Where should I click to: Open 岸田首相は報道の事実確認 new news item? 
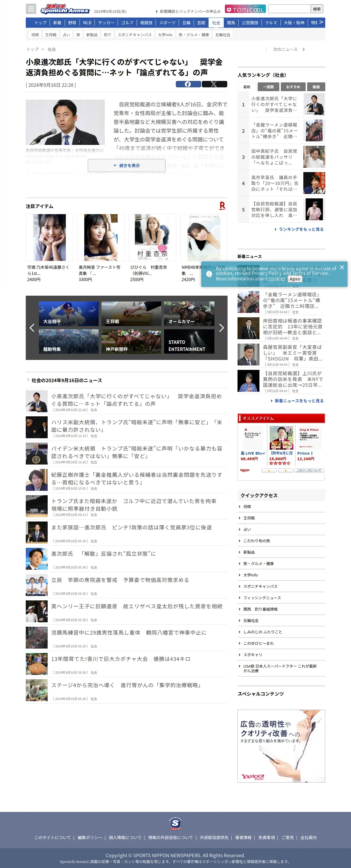[x=281, y=328]
